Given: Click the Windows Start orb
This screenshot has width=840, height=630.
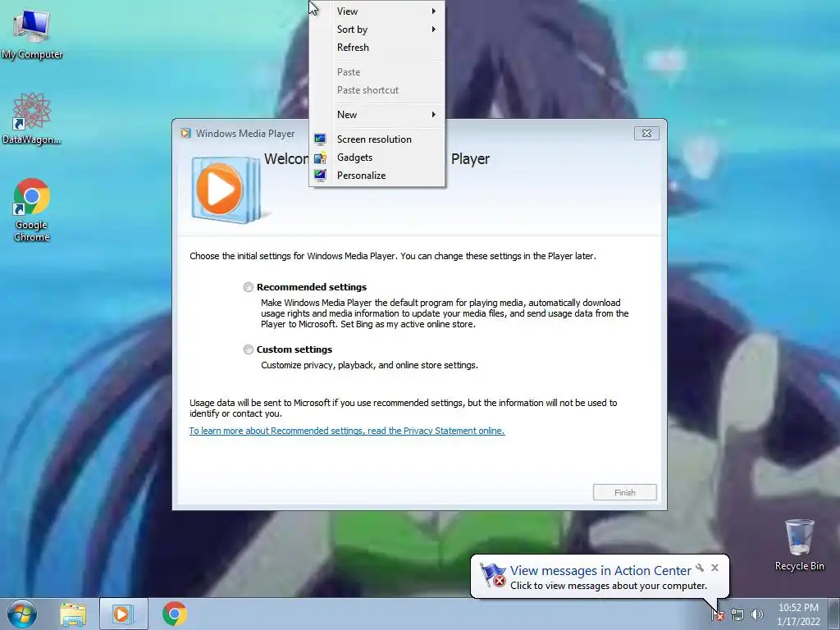Looking at the screenshot, I should point(22,614).
